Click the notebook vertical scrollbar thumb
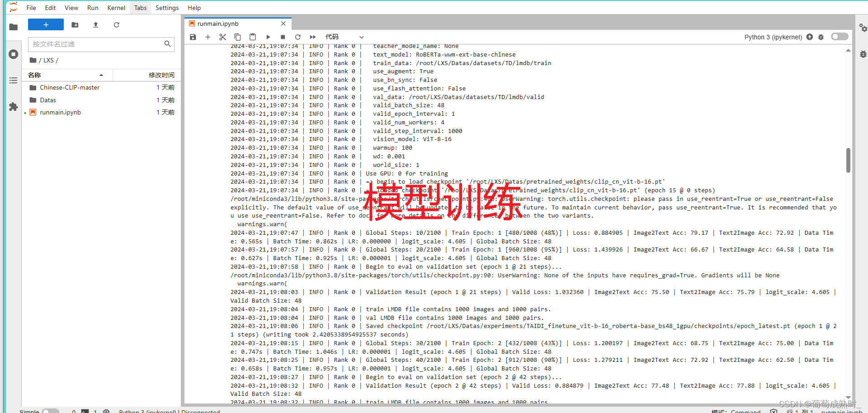This screenshot has width=868, height=413. pyautogui.click(x=848, y=160)
